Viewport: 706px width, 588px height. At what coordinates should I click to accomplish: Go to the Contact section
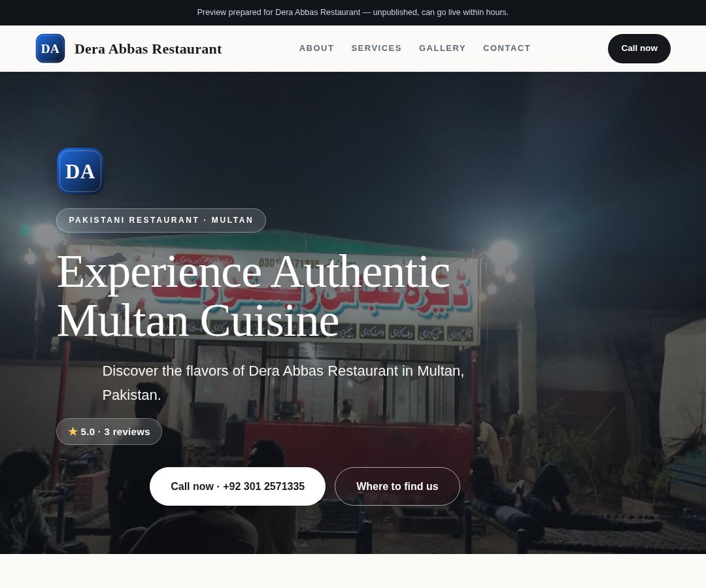point(507,48)
